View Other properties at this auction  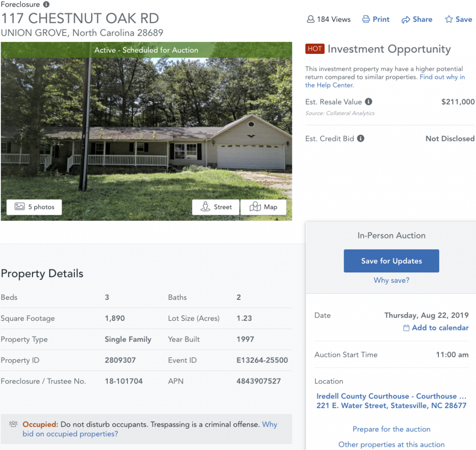(391, 444)
